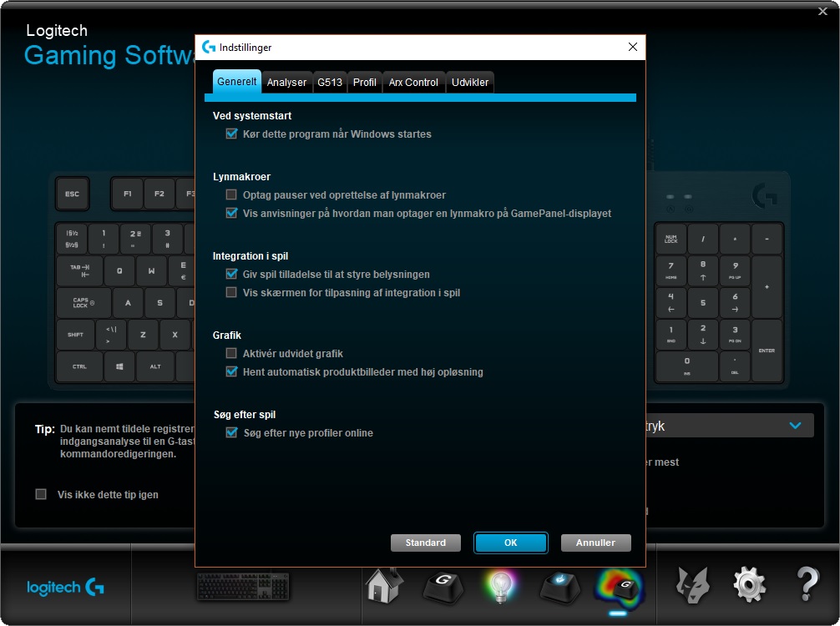The height and width of the screenshot is (626, 840).
Task: Click the numpad ENTER key
Action: tap(767, 351)
